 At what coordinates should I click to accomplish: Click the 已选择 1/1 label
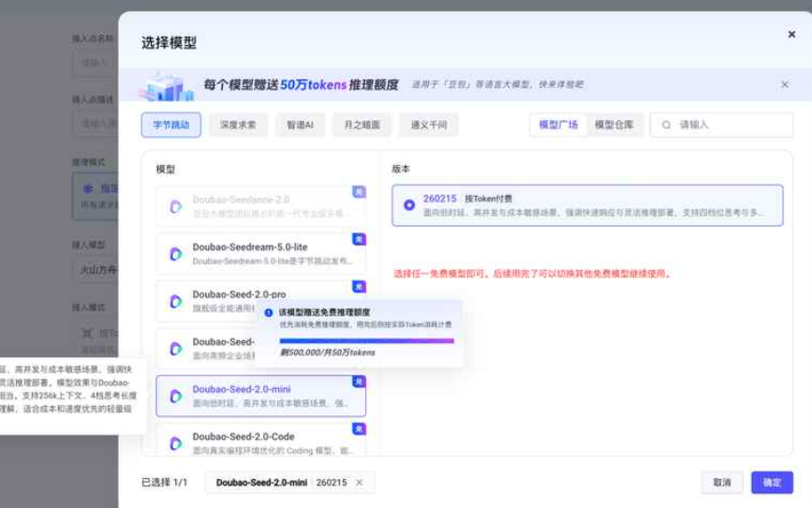[x=164, y=483]
